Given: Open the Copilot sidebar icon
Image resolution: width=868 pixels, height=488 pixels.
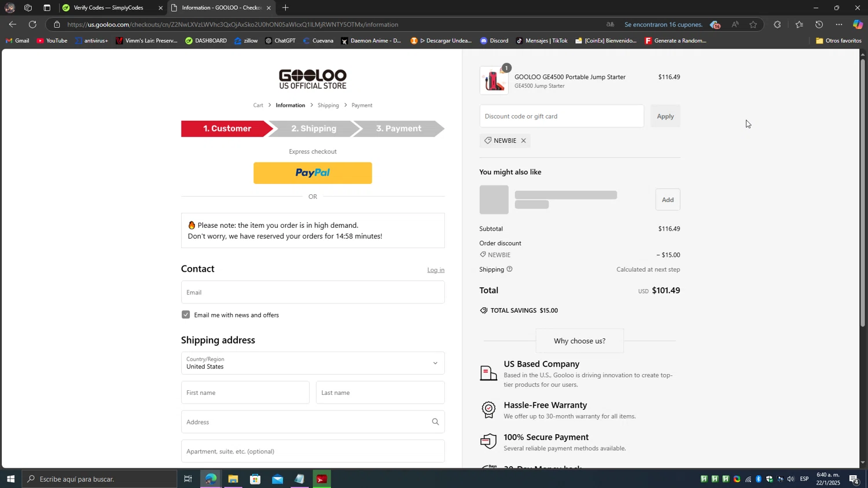Looking at the screenshot, I should pos(858,24).
